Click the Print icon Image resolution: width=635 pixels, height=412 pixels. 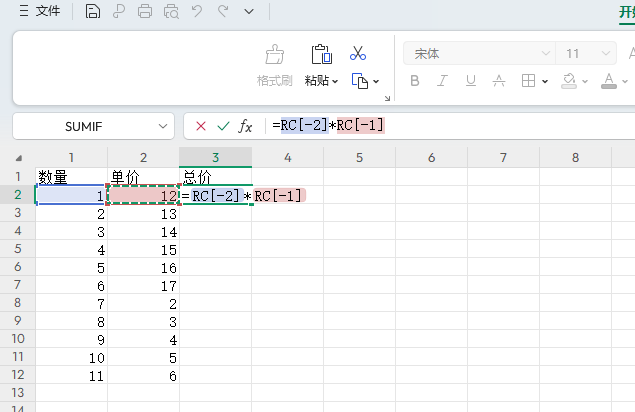pyautogui.click(x=145, y=11)
